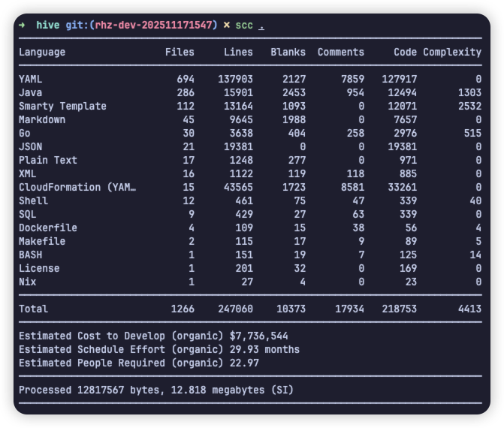Click total files value 1266

(x=183, y=309)
